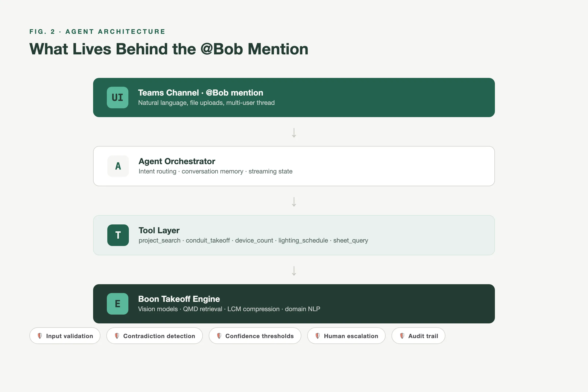Click the 'conversation memory' text
The image size is (588, 392).
point(212,171)
